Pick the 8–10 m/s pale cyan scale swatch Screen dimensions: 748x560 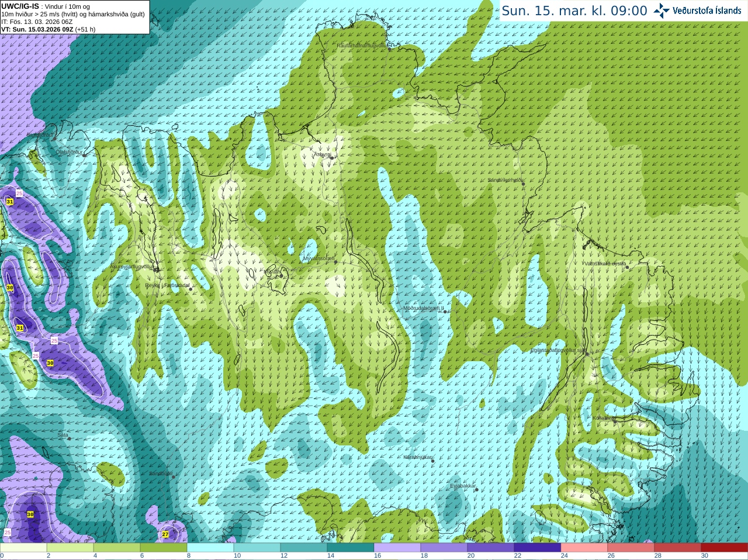210,548
